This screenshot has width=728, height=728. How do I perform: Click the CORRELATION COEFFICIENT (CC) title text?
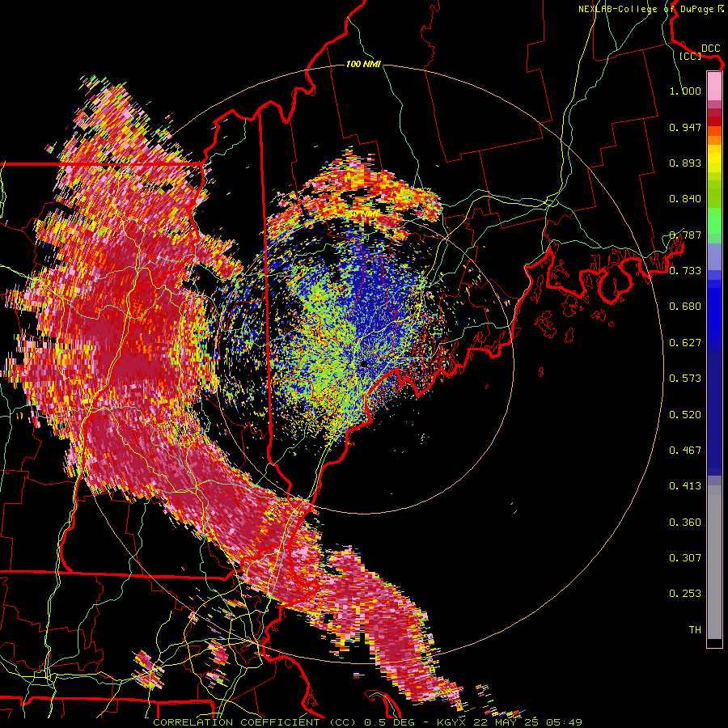pos(255,722)
